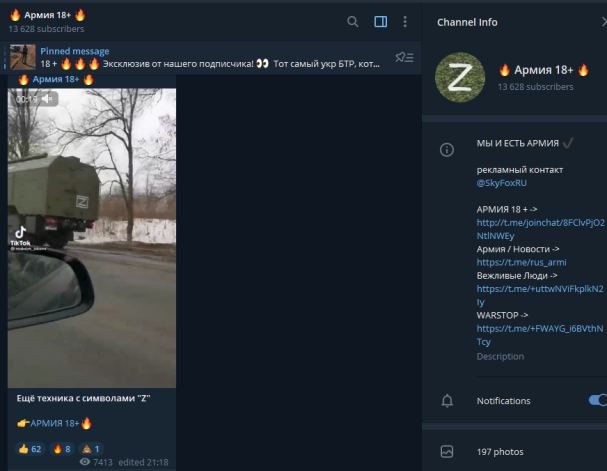Click the pinned message thumbnail image
Image resolution: width=607 pixels, height=471 pixels.
pos(22,57)
